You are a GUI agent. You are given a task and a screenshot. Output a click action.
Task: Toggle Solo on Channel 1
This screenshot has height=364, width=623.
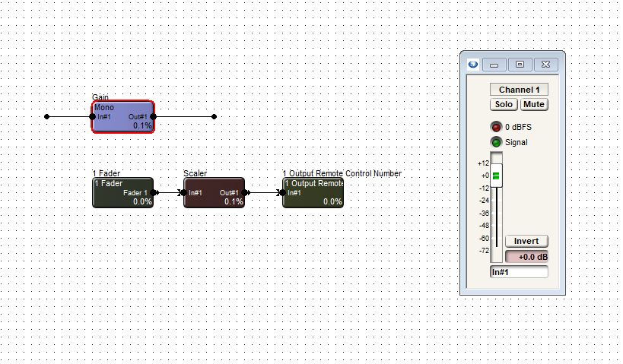pos(503,104)
